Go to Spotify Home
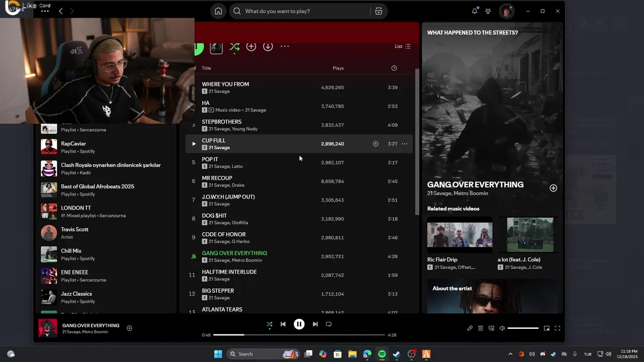 pos(218,11)
